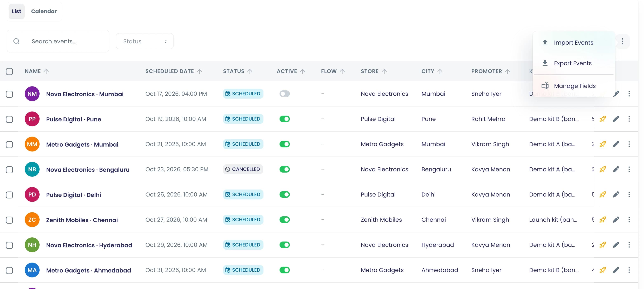This screenshot has height=289, width=644.
Task: Open the three-dot menu for Metro Gadgets · Mumbai
Action: [629, 144]
